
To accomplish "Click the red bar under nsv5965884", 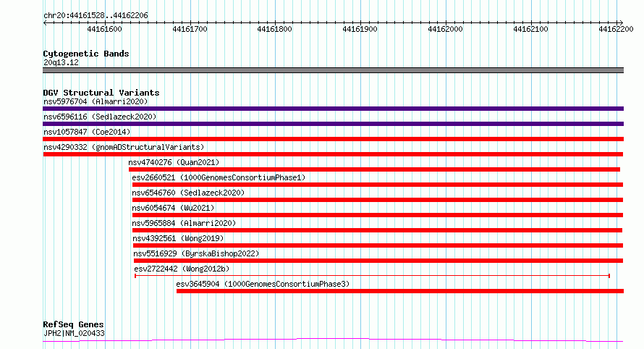I will [x=378, y=230].
